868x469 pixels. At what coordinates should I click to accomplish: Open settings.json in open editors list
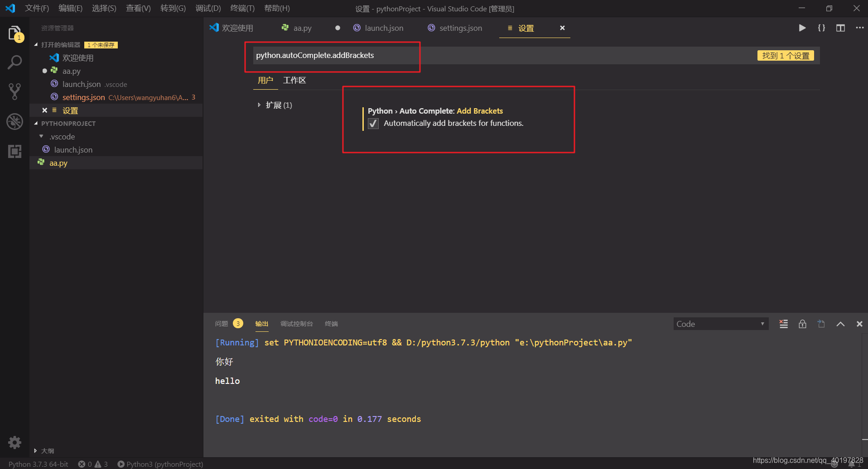84,97
